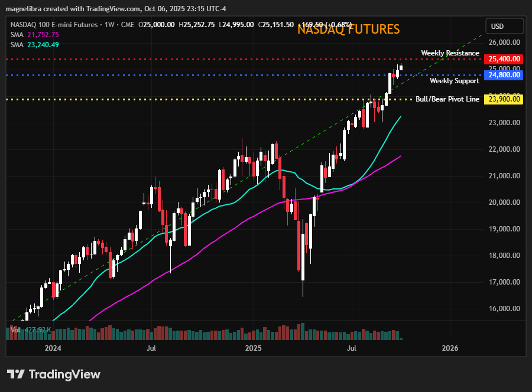Click the Bull/Bear Pivot Line label
The image size is (532, 392).
tap(447, 99)
